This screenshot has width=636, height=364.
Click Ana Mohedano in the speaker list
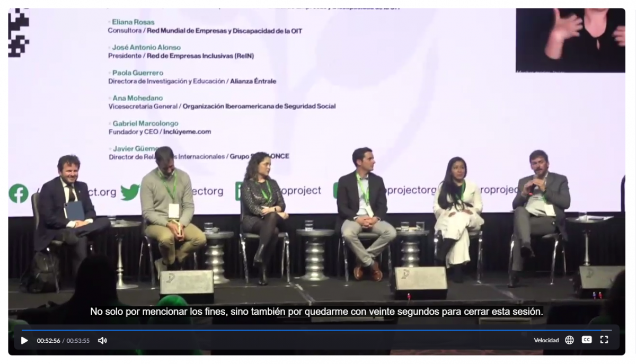[137, 98]
